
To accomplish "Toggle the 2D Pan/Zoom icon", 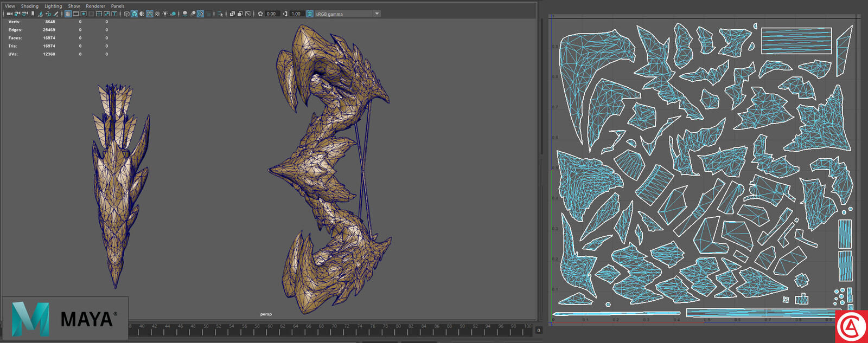I will (48, 14).
